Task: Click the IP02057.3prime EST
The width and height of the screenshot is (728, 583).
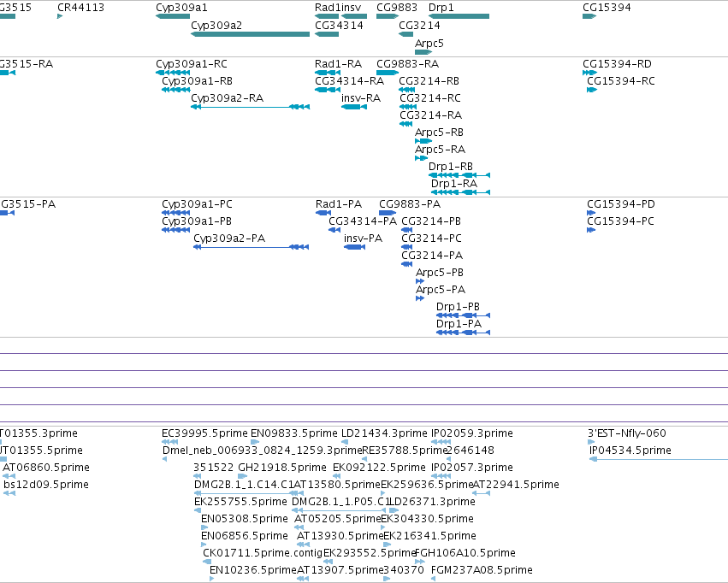Action: pyautogui.click(x=441, y=476)
